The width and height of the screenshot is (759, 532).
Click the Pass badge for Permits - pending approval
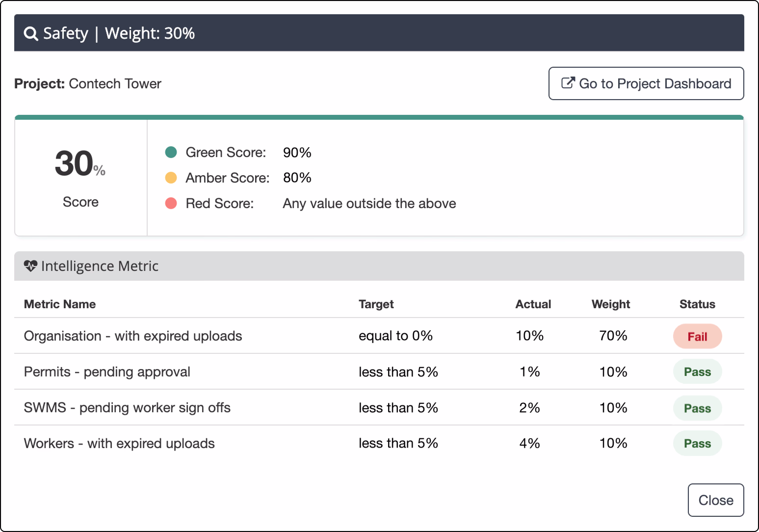click(697, 372)
